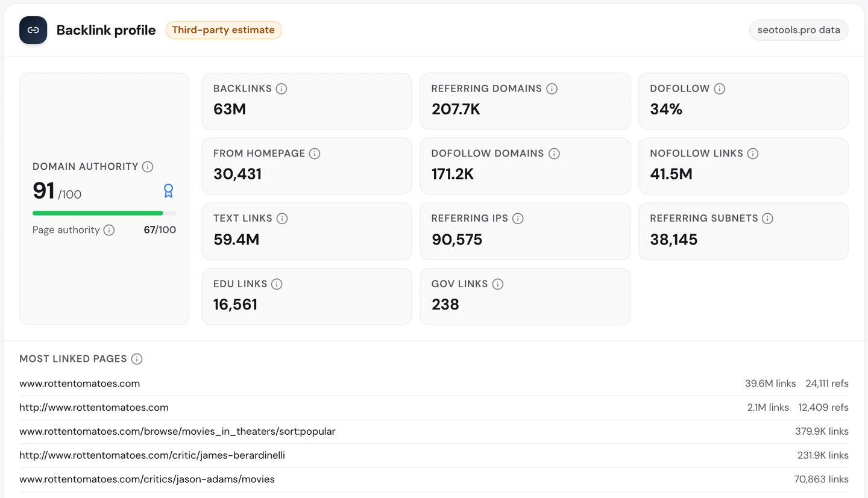This screenshot has width=868, height=498.
Task: Select the 171.2K dofollow domains value
Action: 453,174
